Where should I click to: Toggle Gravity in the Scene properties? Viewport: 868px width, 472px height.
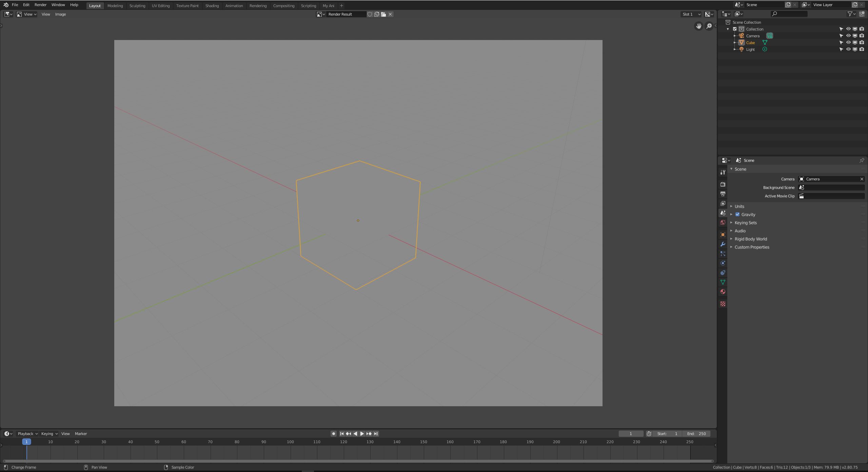(x=738, y=214)
